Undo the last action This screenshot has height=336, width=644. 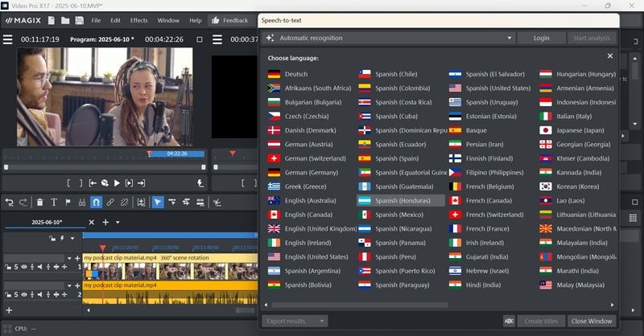pyautogui.click(x=9, y=202)
